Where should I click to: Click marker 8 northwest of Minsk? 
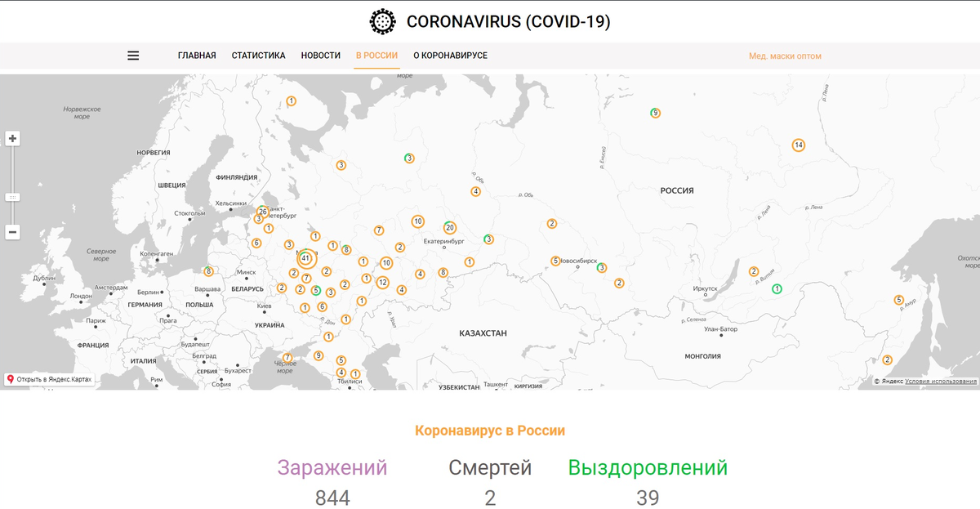tap(208, 271)
